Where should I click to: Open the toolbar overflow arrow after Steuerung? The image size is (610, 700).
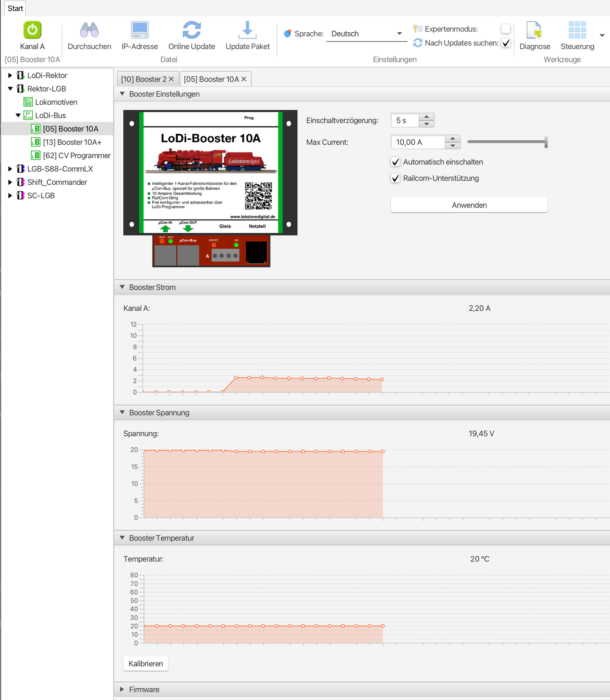click(x=602, y=35)
